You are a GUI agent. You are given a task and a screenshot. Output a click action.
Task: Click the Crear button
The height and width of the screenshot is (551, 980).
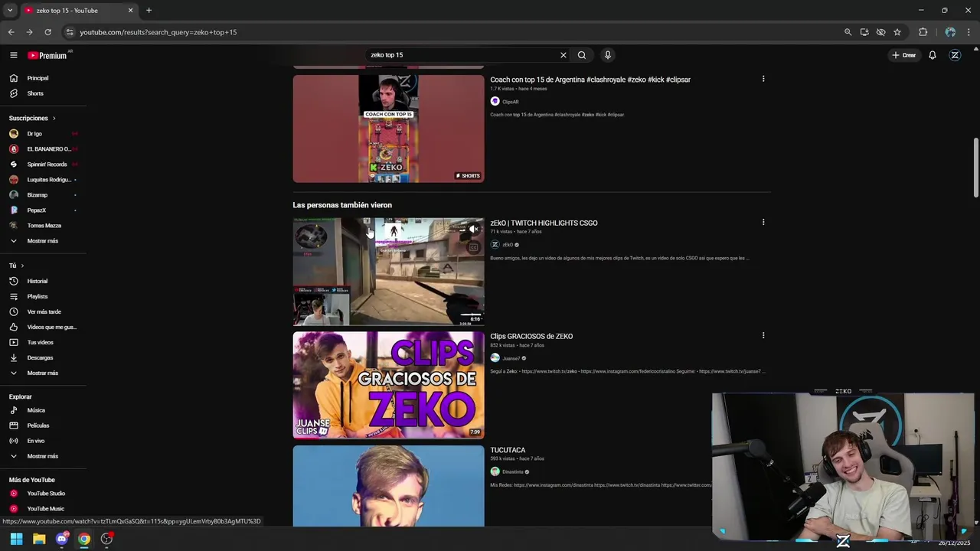(903, 55)
